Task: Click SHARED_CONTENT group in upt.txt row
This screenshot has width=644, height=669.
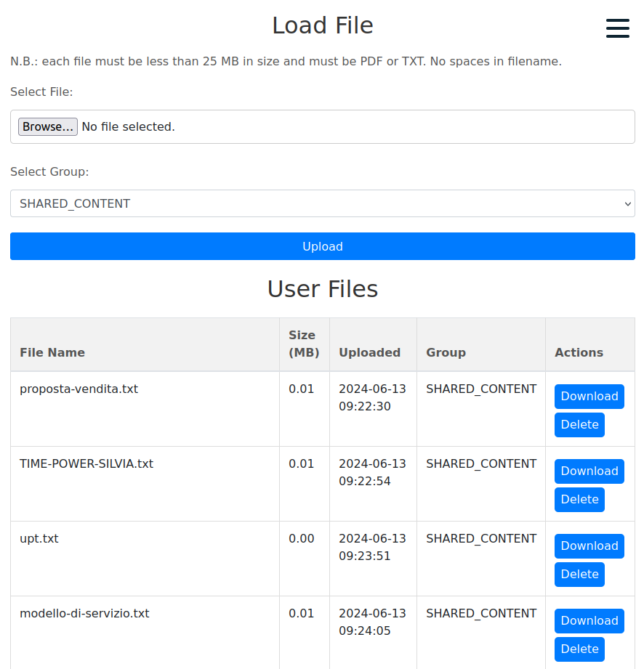Action: tap(481, 539)
